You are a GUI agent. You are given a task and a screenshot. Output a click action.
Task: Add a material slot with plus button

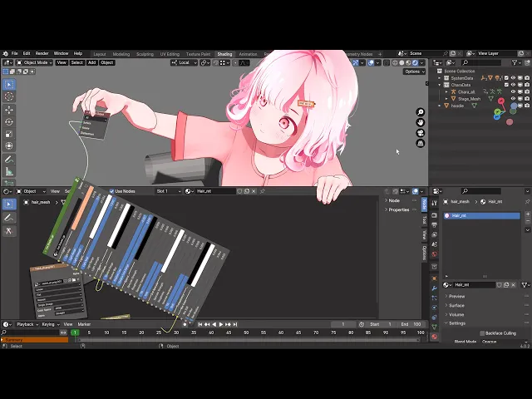point(528,214)
